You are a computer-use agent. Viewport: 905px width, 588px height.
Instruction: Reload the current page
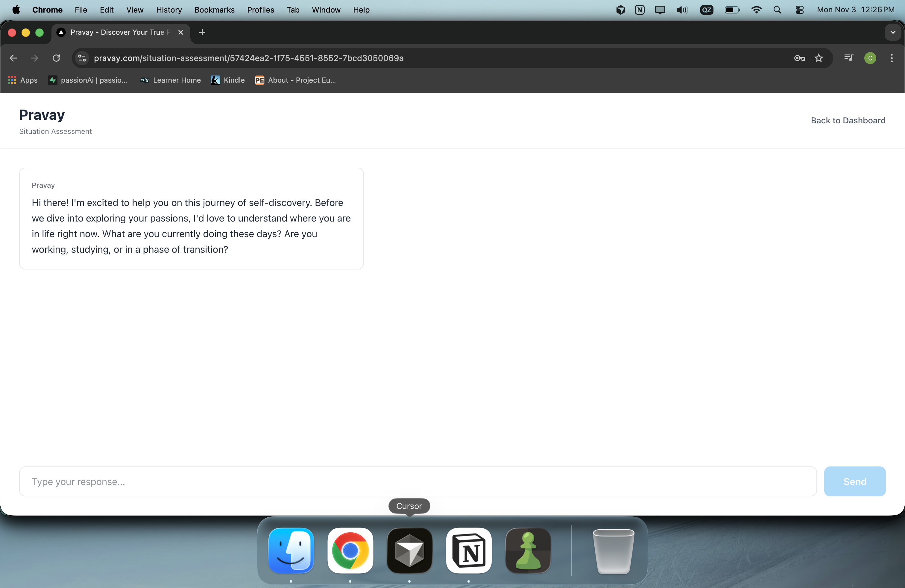(56, 58)
